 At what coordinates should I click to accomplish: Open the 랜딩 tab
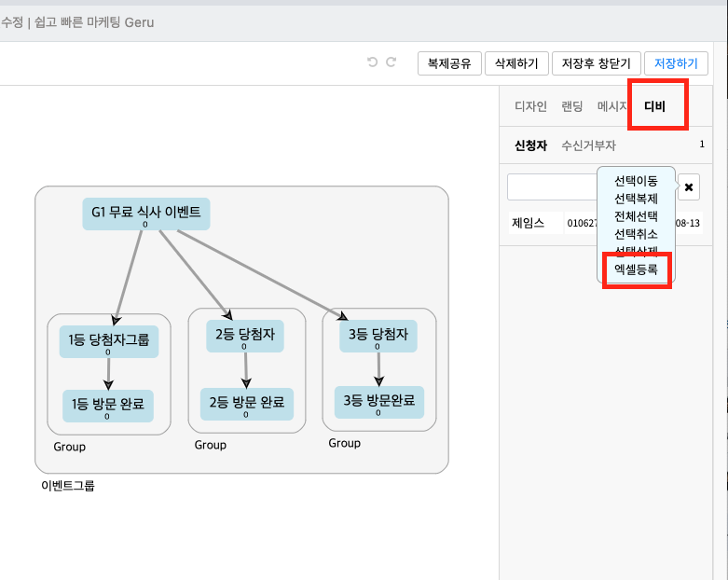click(x=572, y=106)
